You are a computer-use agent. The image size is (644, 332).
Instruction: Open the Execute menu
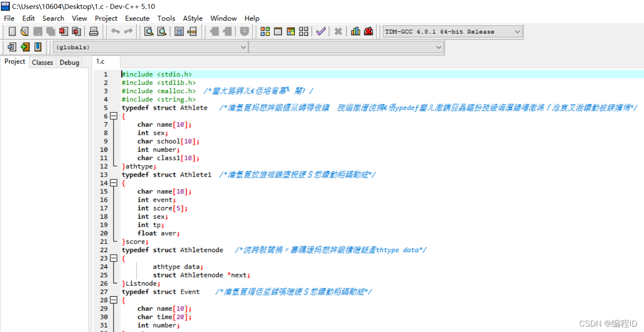pos(137,18)
